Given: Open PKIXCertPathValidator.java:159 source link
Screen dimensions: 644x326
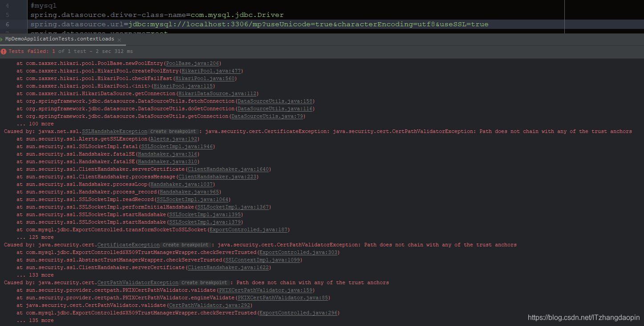Looking at the screenshot, I should click(266, 290).
